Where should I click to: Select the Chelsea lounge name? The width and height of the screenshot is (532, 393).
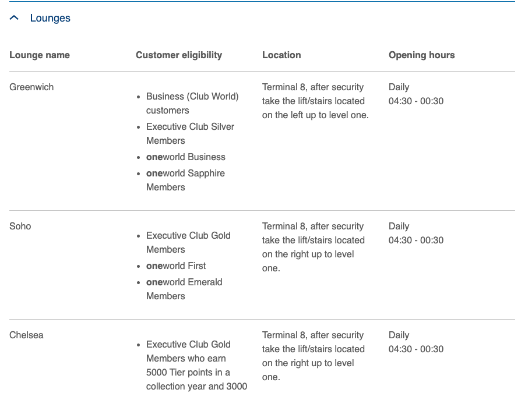(x=26, y=335)
